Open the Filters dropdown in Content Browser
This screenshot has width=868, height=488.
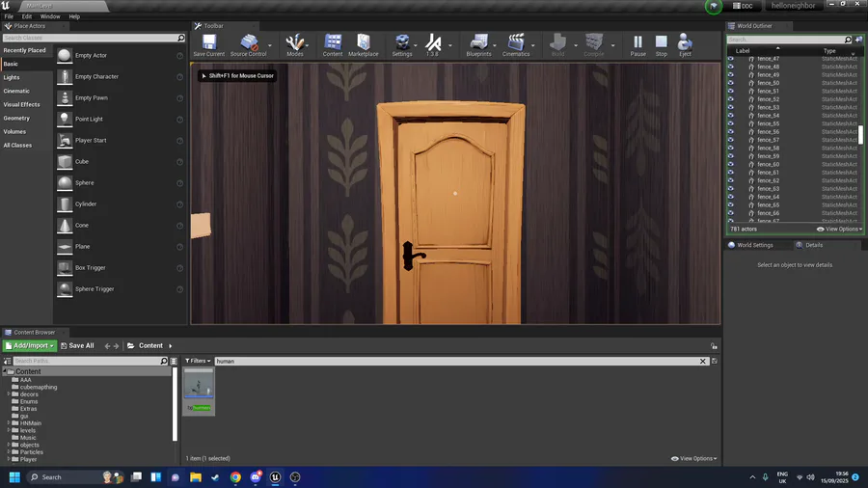coord(198,361)
